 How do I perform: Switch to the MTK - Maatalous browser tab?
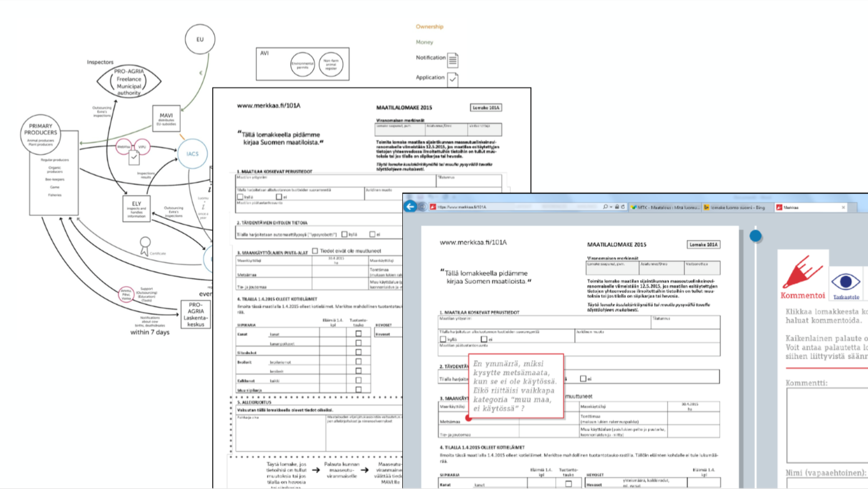(x=665, y=207)
